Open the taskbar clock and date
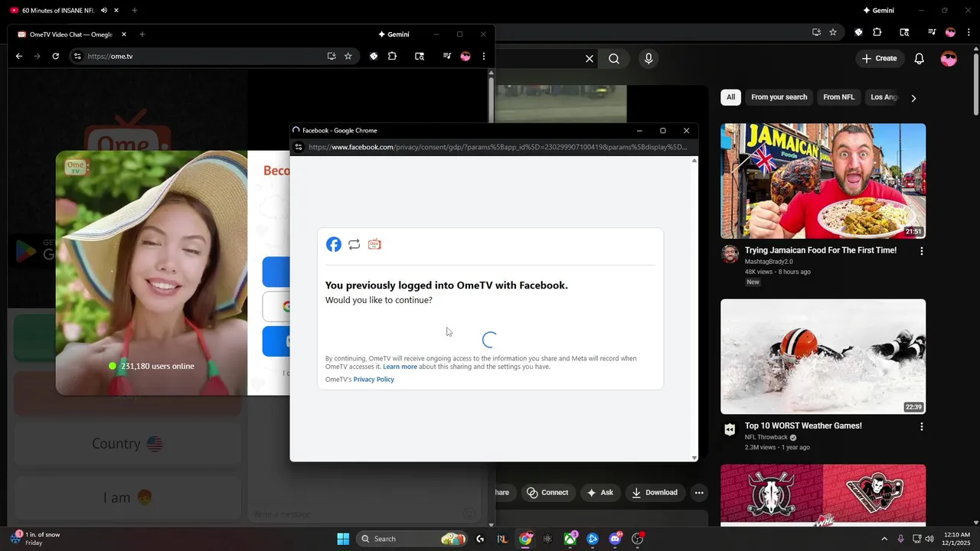The image size is (980, 551). click(958, 539)
